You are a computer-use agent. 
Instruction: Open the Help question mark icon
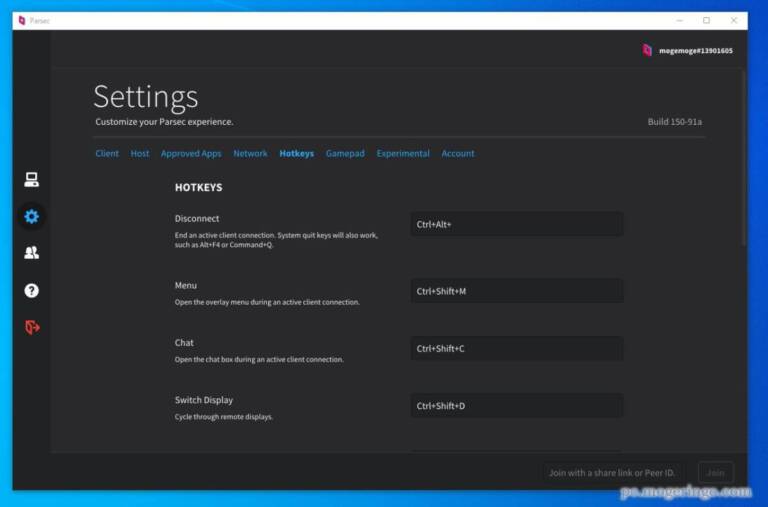[32, 290]
